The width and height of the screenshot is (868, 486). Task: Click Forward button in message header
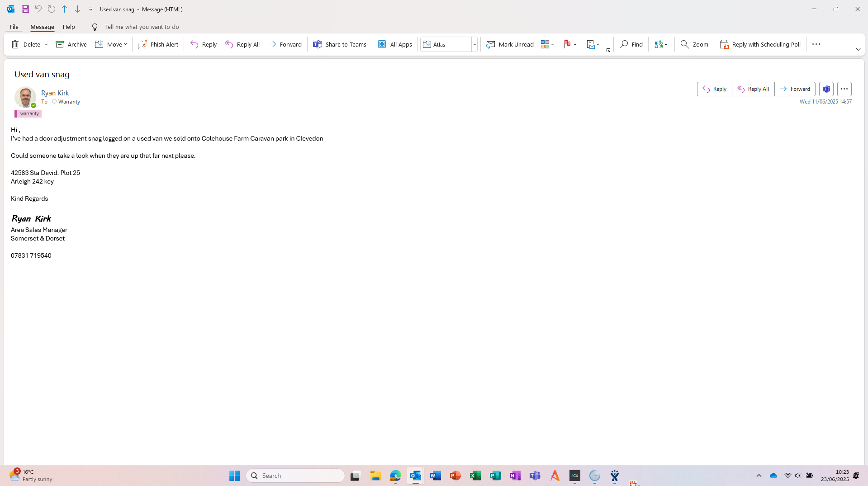[x=795, y=89]
